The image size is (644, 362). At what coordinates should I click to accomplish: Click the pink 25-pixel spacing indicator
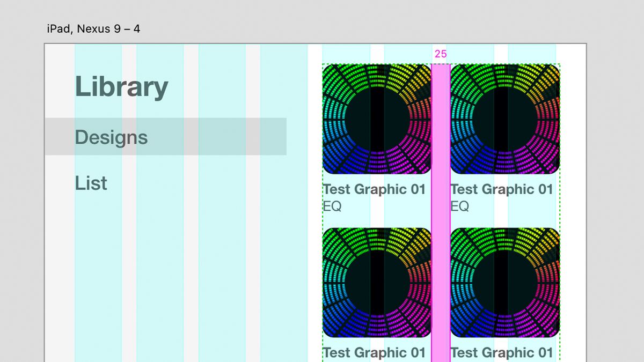[440, 215]
